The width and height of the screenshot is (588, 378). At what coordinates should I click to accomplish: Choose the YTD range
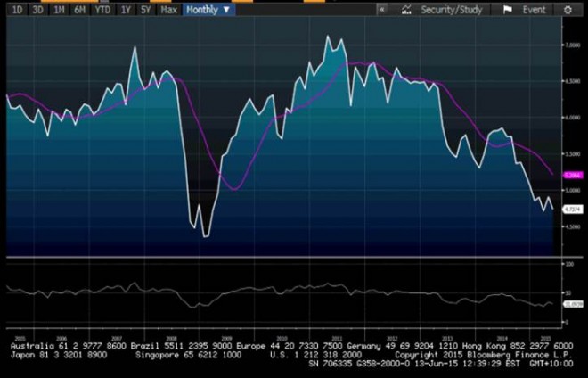point(103,10)
